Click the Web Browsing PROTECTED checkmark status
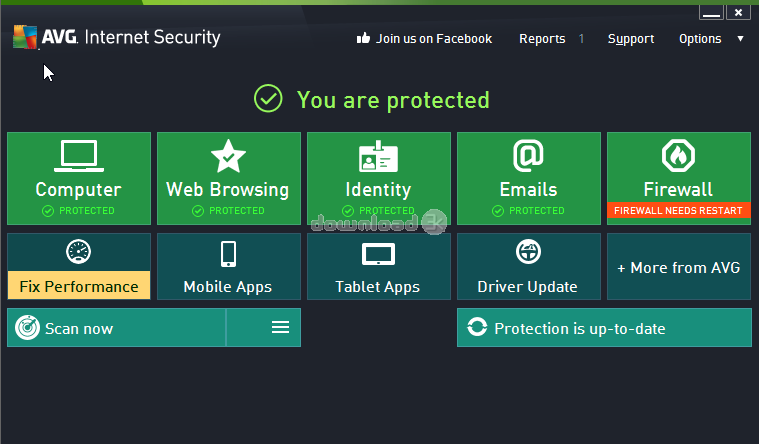This screenshot has height=444, width=759. coord(228,211)
